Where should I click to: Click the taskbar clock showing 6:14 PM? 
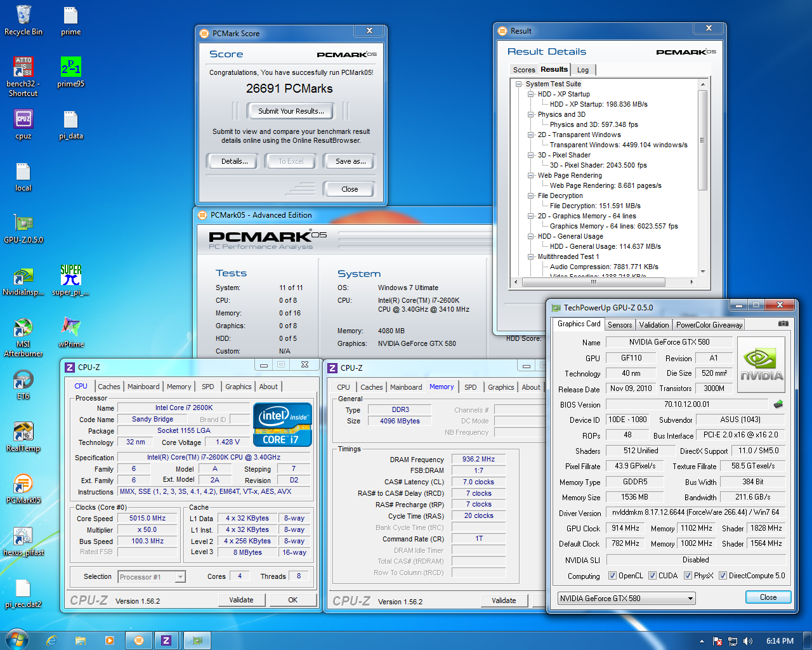(780, 641)
